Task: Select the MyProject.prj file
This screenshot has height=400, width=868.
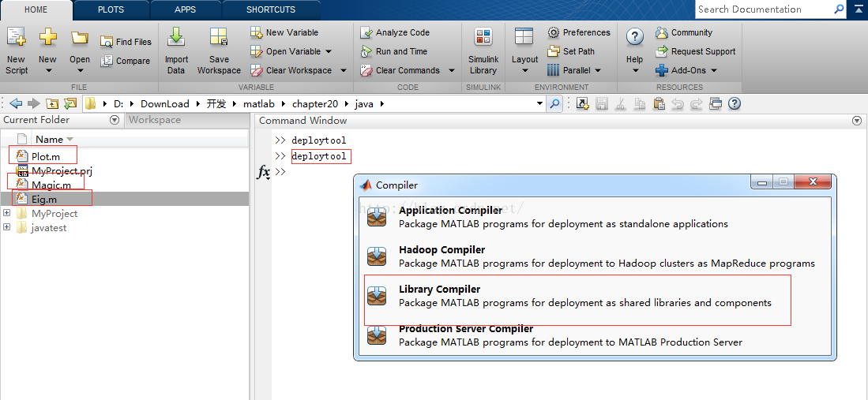Action: point(62,171)
